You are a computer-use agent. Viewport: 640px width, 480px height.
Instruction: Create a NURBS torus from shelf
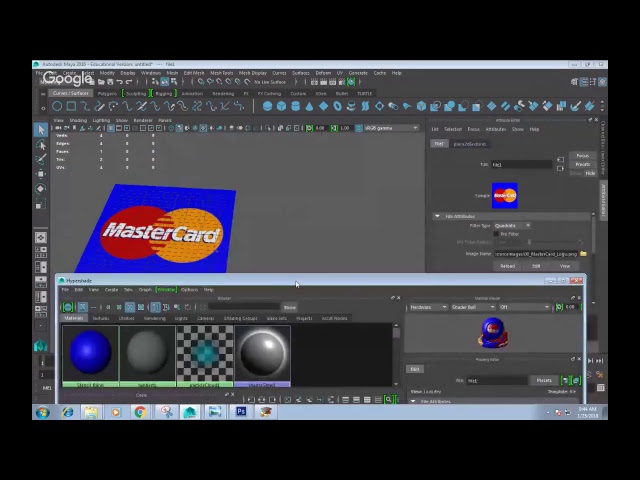337,107
